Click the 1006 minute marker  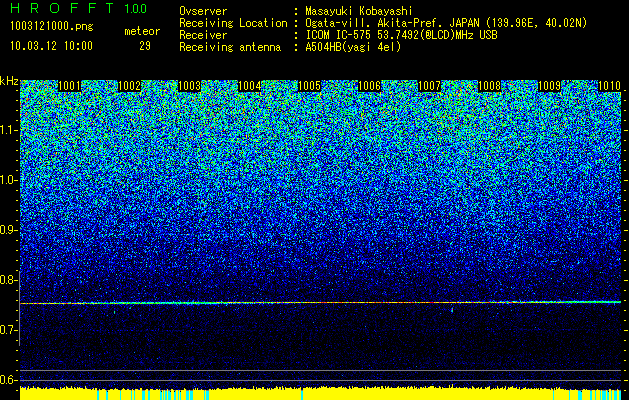[x=369, y=86]
